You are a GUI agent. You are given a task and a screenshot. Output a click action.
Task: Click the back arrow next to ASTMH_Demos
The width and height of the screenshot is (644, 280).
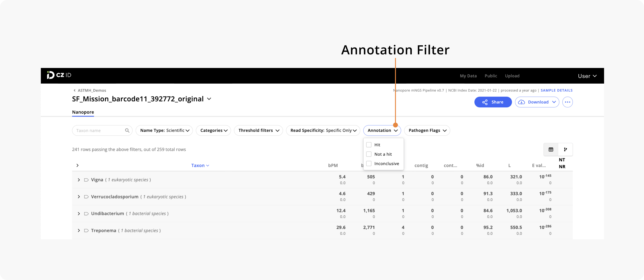(74, 90)
